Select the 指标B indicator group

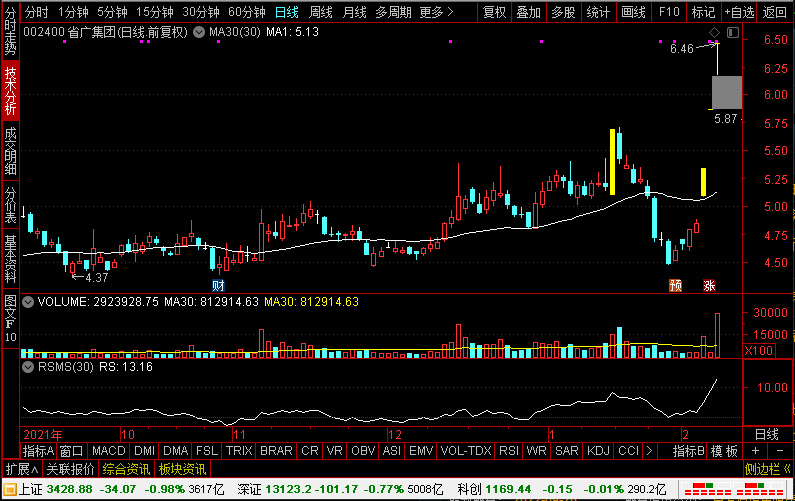point(688,451)
